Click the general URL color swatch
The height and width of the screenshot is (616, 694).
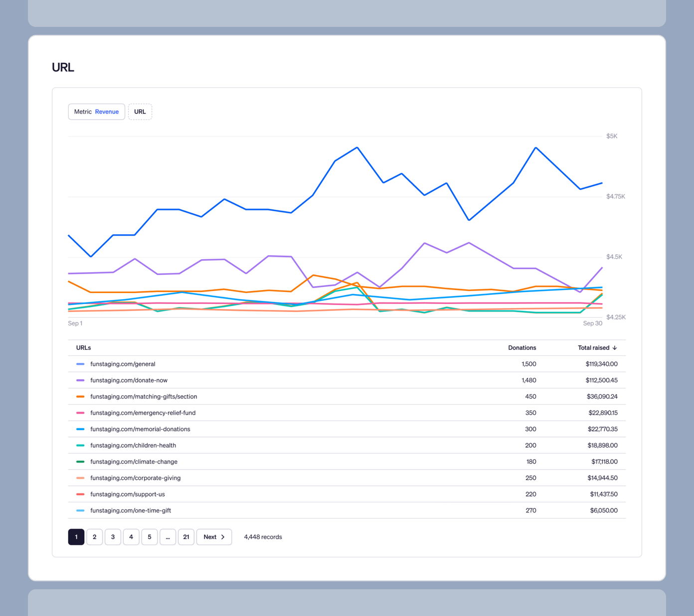coord(80,364)
